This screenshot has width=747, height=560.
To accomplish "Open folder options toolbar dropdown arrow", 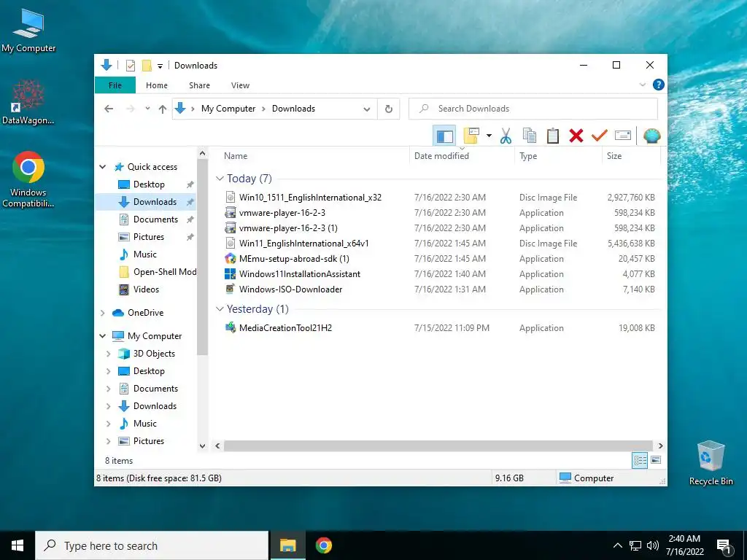I will (489, 136).
